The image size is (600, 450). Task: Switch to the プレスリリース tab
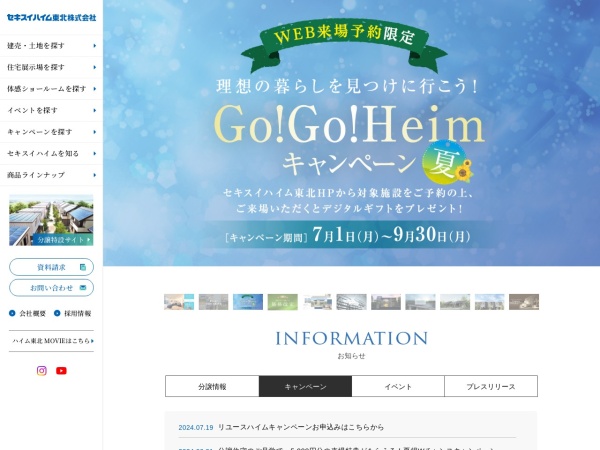pyautogui.click(x=491, y=386)
